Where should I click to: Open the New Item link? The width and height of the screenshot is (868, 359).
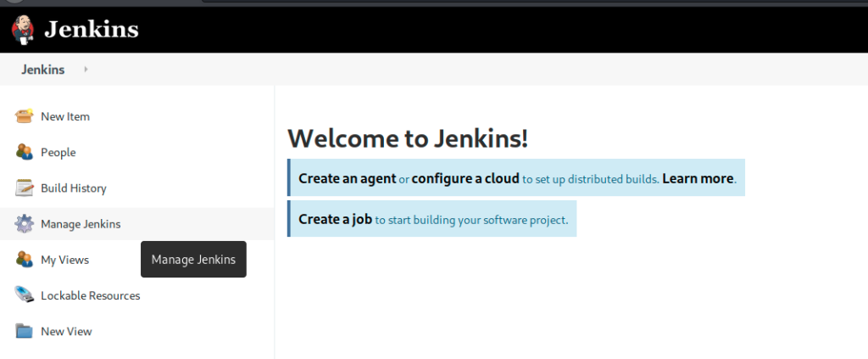65,117
